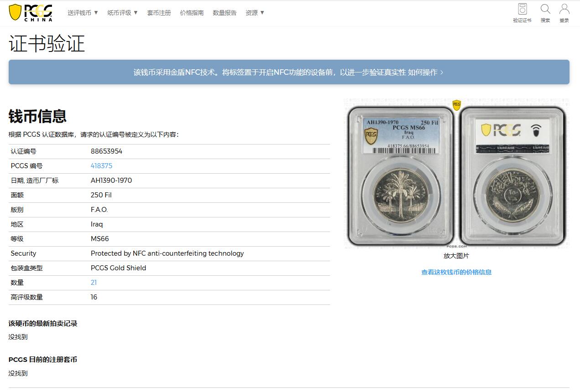This screenshot has width=580, height=392.
Task: Click the 包装盒类型 row label
Action: tap(26, 268)
